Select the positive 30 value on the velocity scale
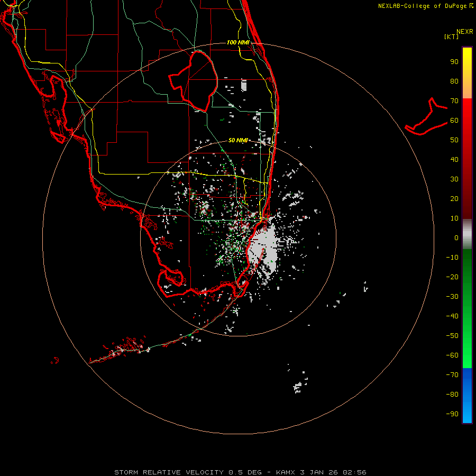The height and width of the screenshot is (476, 476). 454,179
